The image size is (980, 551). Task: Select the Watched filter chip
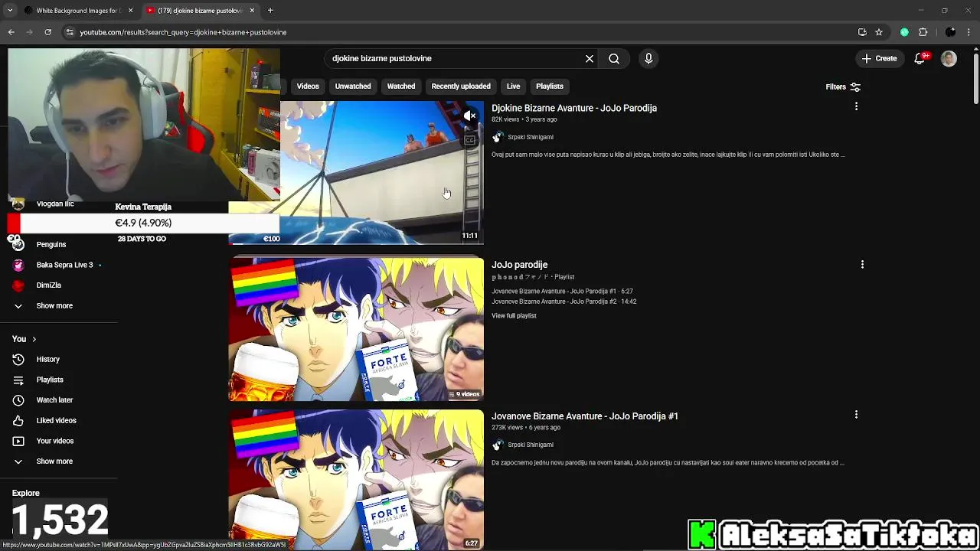[401, 86]
